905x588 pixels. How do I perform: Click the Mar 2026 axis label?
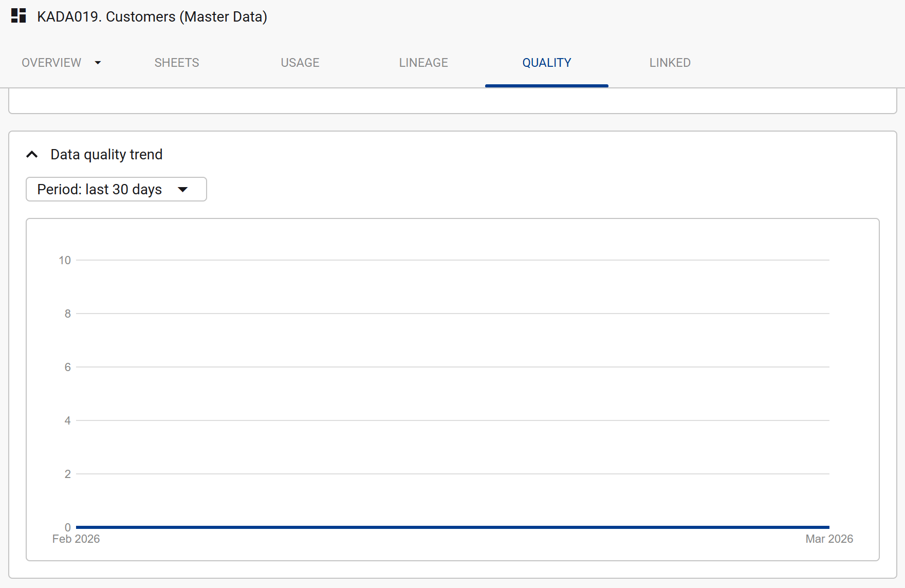[829, 539]
